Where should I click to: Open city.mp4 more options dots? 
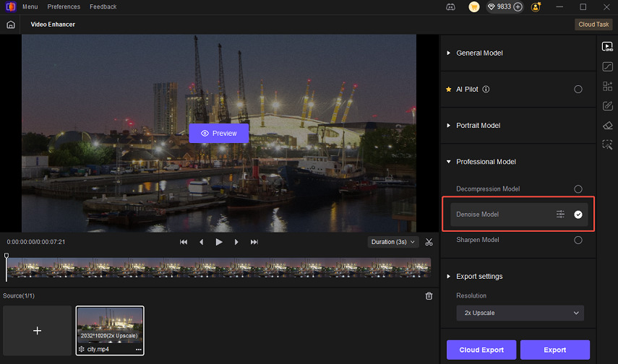[x=138, y=350]
